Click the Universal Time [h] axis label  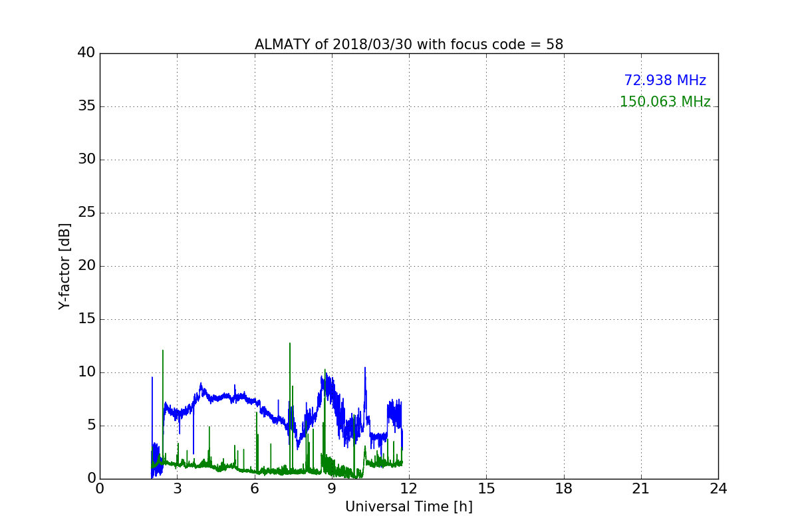tap(409, 507)
